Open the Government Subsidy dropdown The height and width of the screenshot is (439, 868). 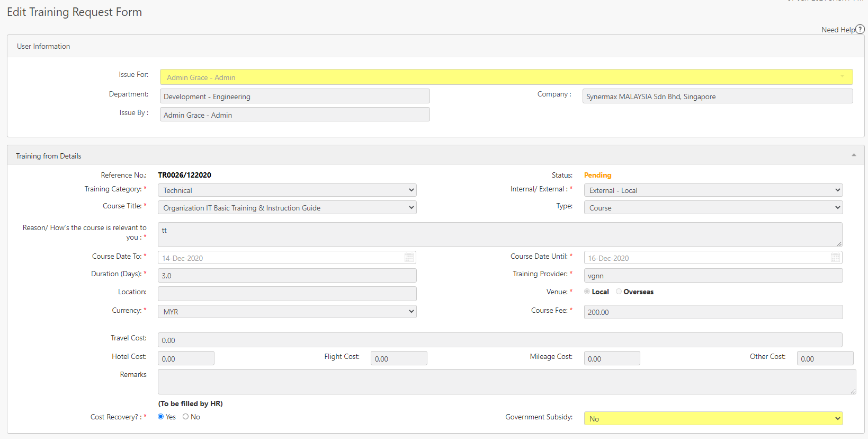713,418
